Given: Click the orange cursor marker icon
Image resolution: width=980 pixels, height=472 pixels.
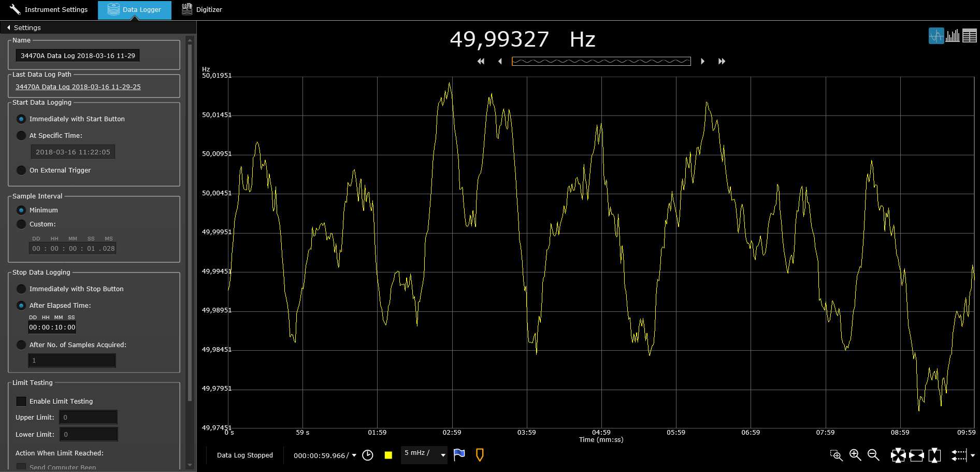Looking at the screenshot, I should click(x=480, y=455).
